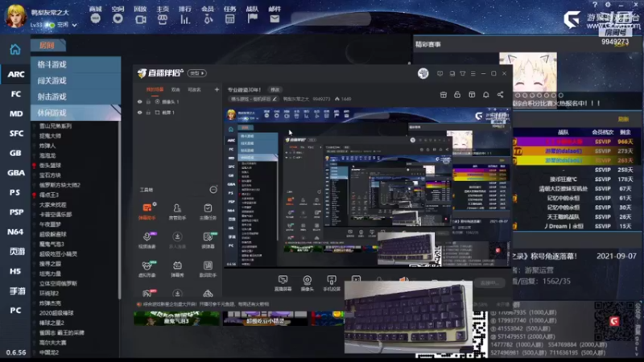Add a new scene with plus button
644x362 pixels.
pyautogui.click(x=217, y=89)
